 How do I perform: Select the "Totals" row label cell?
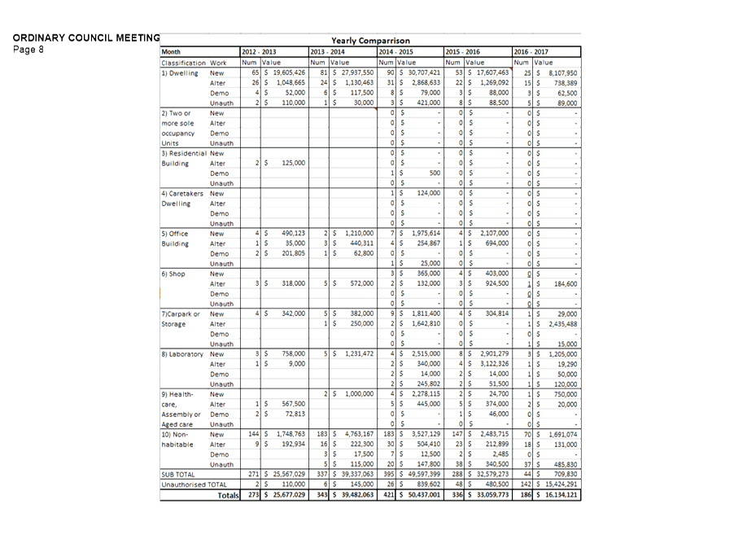(x=228, y=495)
